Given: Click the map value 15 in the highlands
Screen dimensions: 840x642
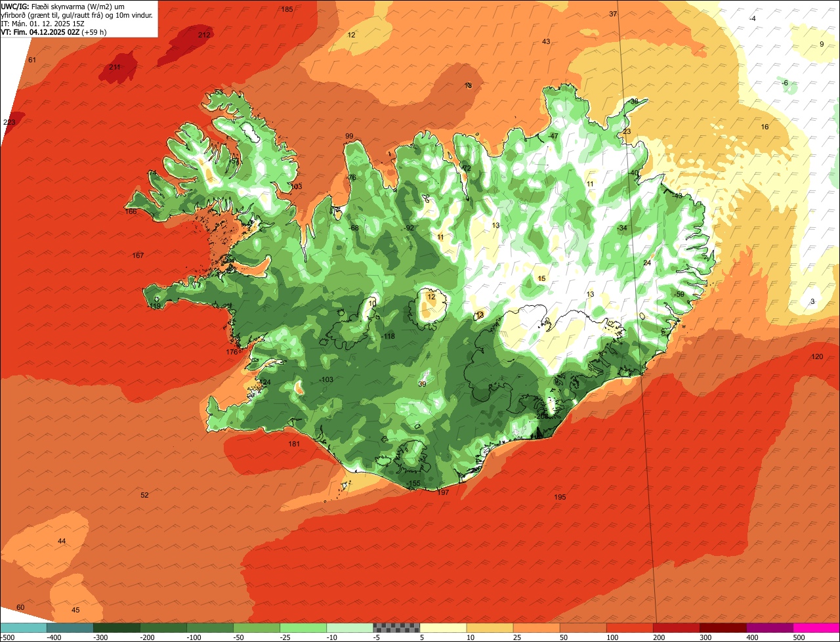Looking at the screenshot, I should click(541, 279).
